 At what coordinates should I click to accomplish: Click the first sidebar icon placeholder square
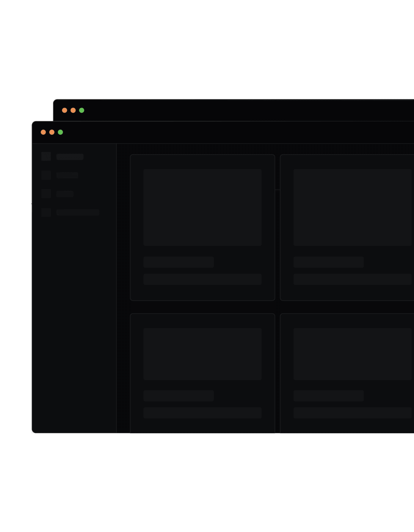[46, 156]
